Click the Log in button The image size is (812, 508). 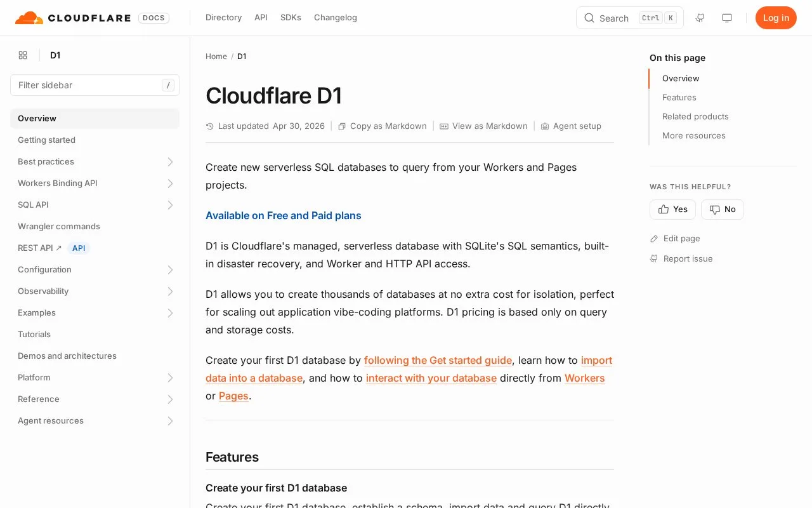click(x=776, y=18)
